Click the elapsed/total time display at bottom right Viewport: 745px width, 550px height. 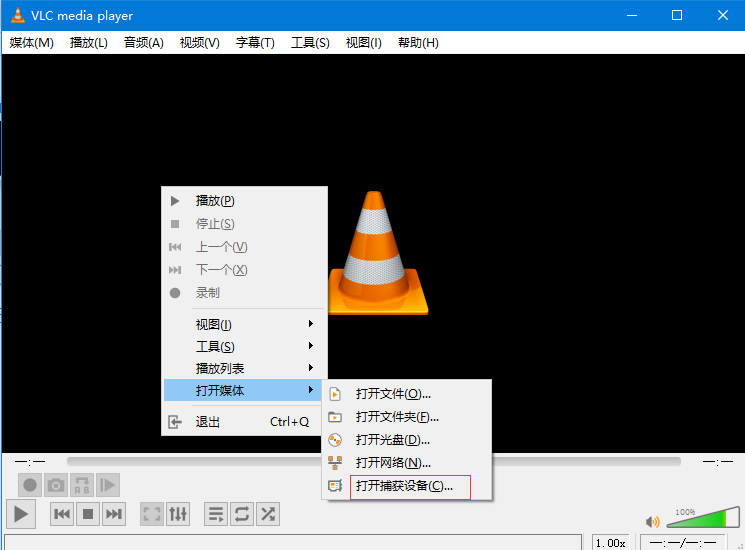pyautogui.click(x=683, y=542)
